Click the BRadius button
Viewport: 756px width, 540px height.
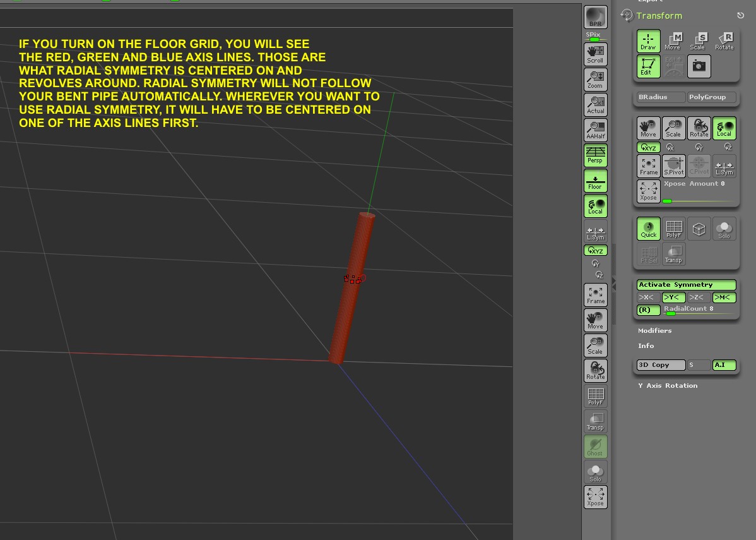click(x=661, y=97)
